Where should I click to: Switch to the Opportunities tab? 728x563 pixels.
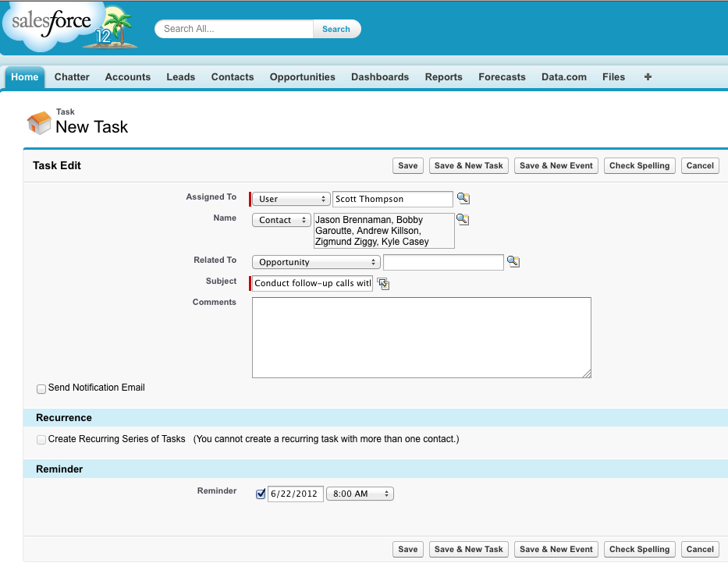pos(302,77)
